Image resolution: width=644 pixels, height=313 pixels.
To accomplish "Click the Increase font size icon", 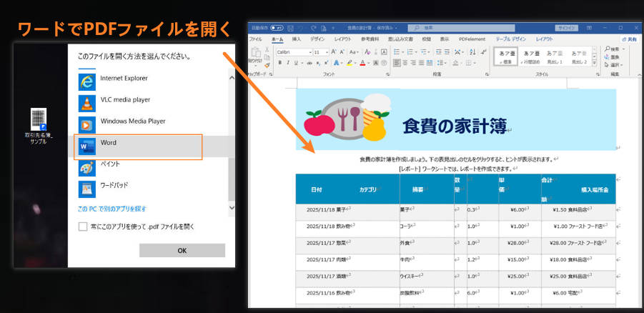I will (x=334, y=52).
